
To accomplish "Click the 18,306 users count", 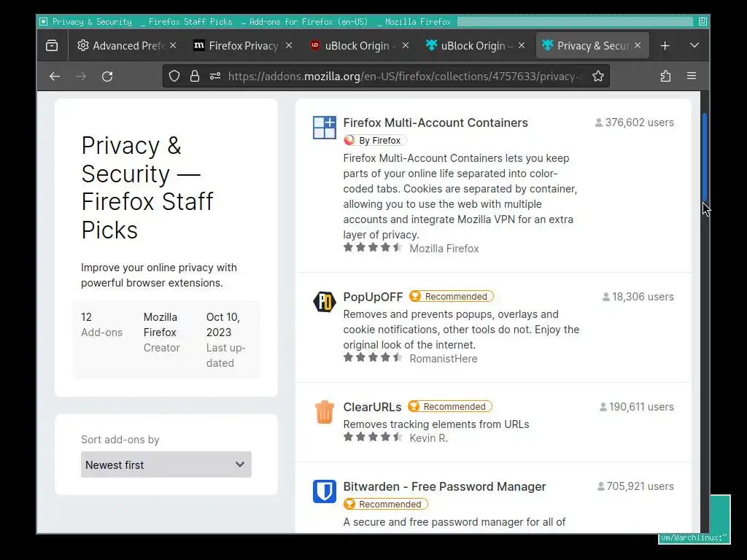I will coord(638,297).
